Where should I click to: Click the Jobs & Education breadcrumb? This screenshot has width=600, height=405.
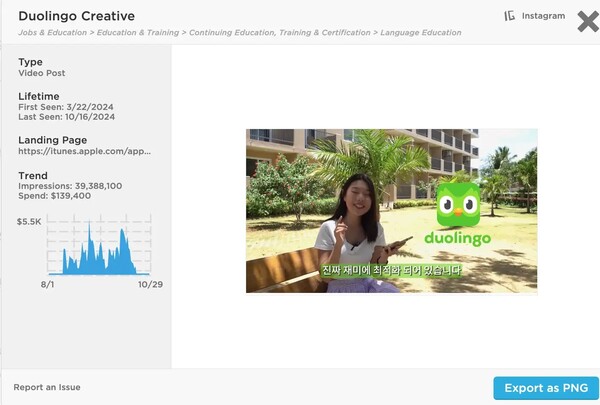[x=52, y=33]
